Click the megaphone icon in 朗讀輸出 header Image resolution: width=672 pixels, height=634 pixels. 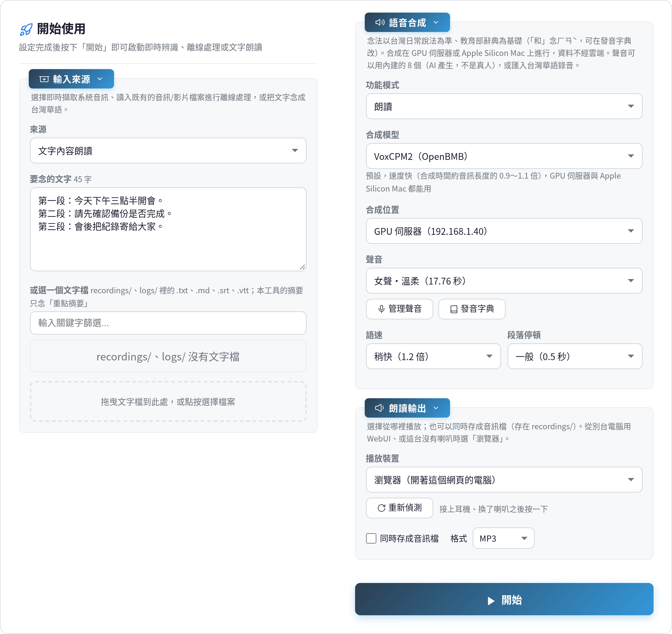click(x=379, y=408)
